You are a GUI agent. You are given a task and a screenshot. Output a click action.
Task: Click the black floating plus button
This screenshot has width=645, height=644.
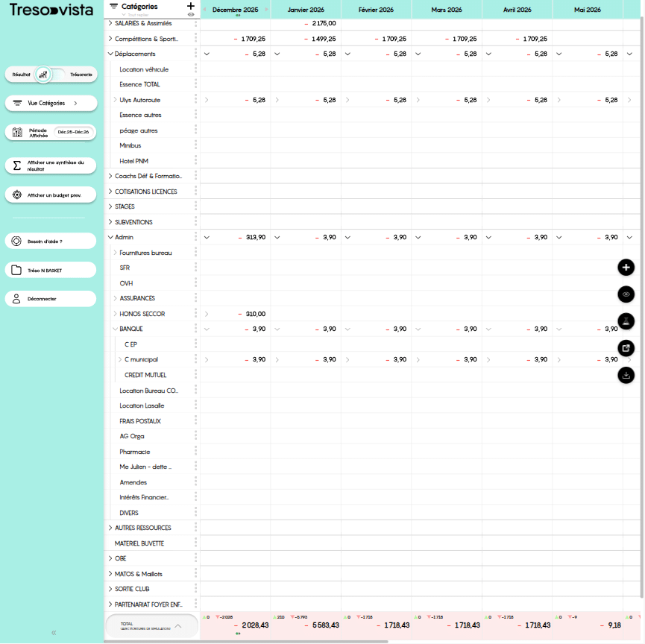tap(626, 267)
